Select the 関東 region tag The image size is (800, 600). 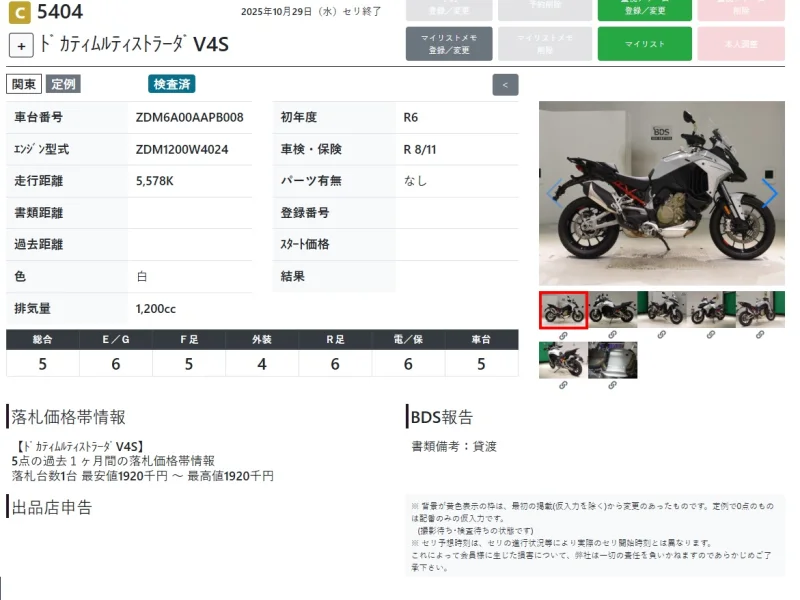23,84
